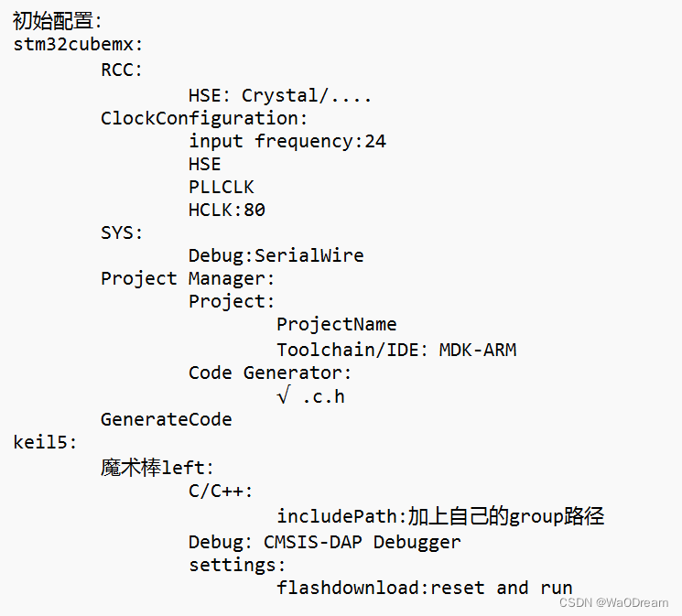
Task: Click the PLLCLK text
Action: click(x=221, y=187)
